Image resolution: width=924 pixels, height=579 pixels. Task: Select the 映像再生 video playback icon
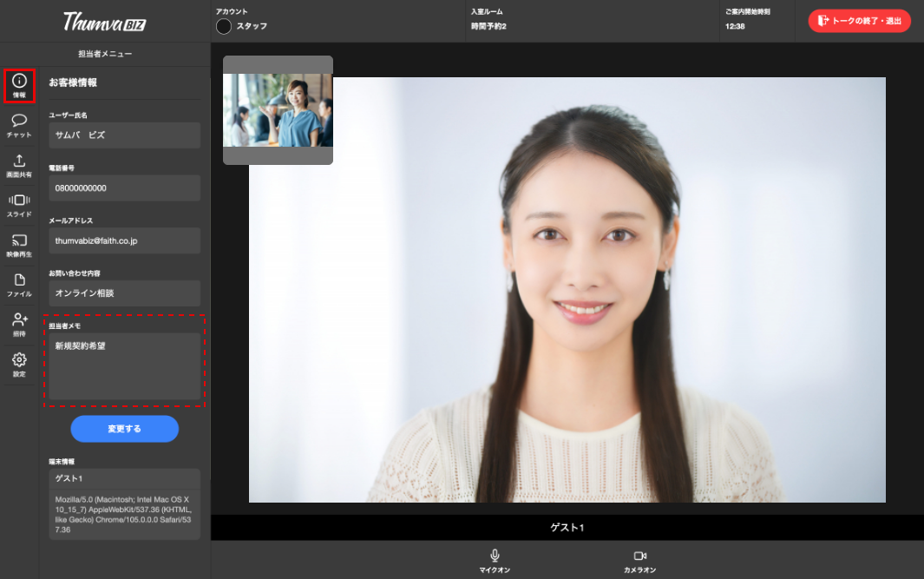tap(19, 245)
